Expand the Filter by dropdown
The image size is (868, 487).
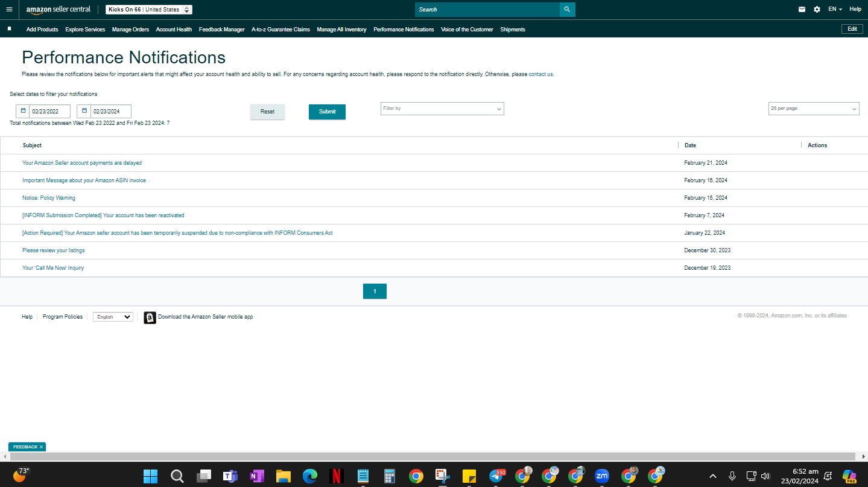(442, 109)
